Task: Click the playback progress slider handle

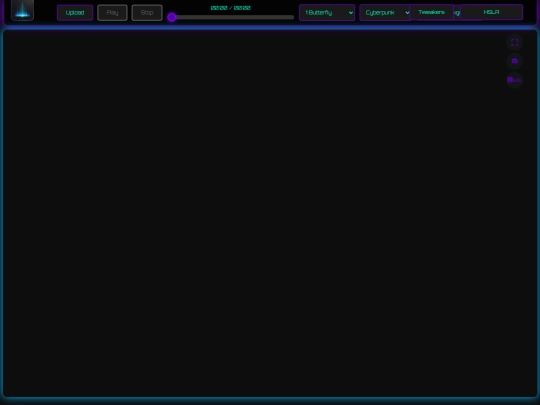Action: 172,17
